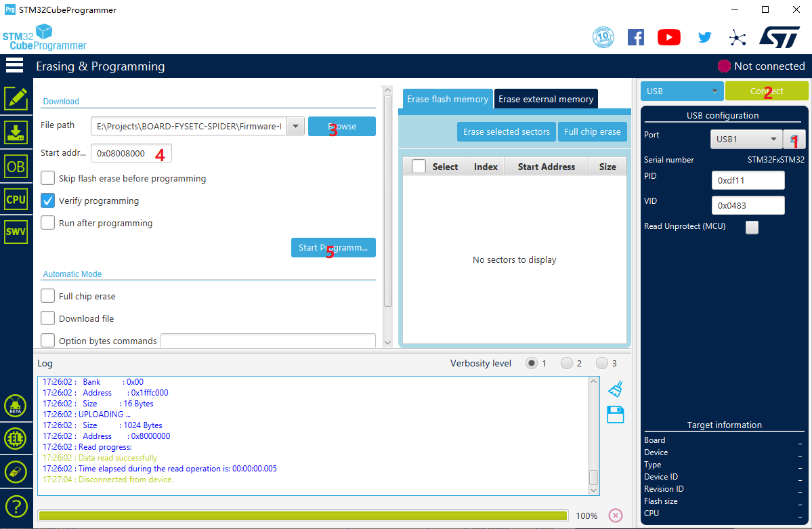Click log line 'Disconnected from device.'

point(108,480)
